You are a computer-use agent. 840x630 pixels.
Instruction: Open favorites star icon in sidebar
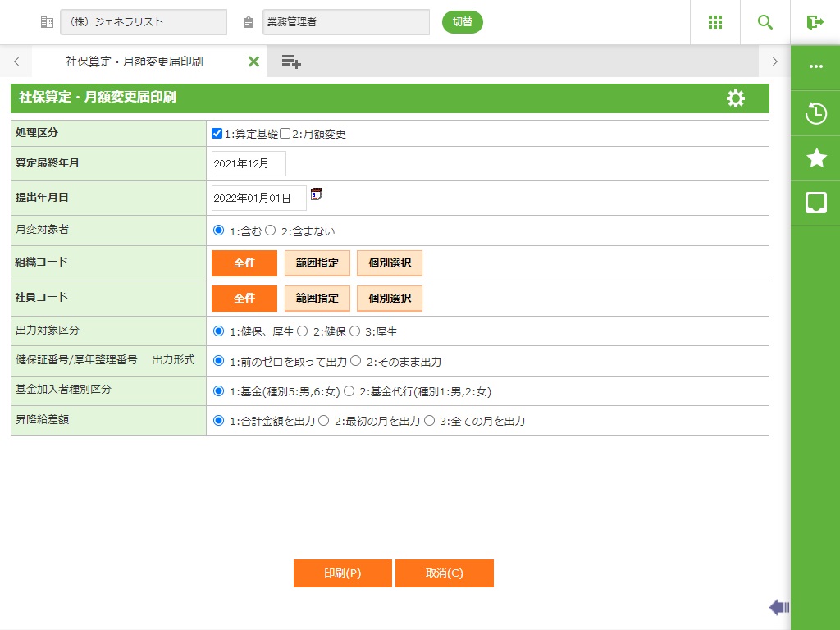tap(815, 158)
